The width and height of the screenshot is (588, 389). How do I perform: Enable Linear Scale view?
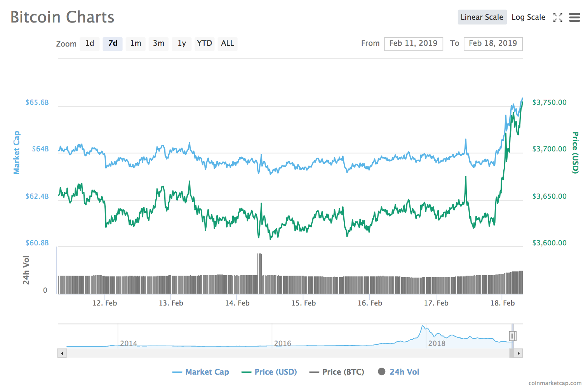click(x=482, y=17)
